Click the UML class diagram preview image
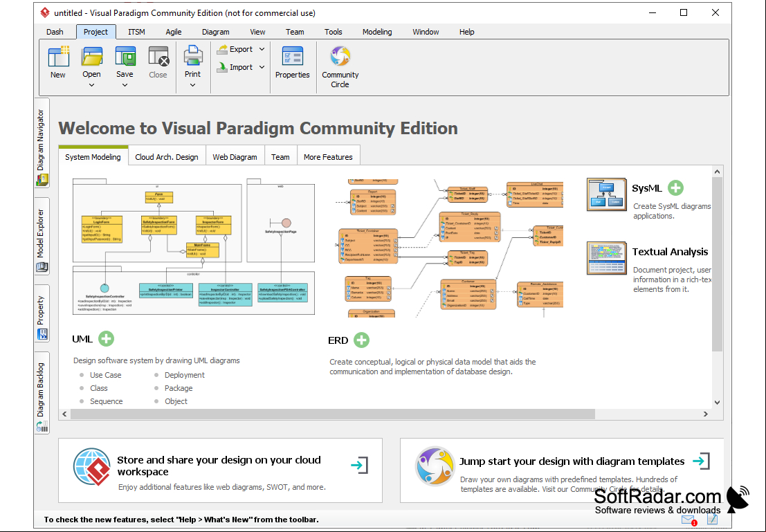 pos(194,247)
